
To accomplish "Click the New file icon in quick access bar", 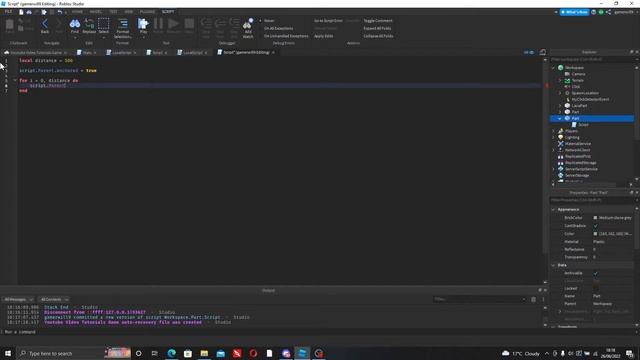I will (21, 12).
